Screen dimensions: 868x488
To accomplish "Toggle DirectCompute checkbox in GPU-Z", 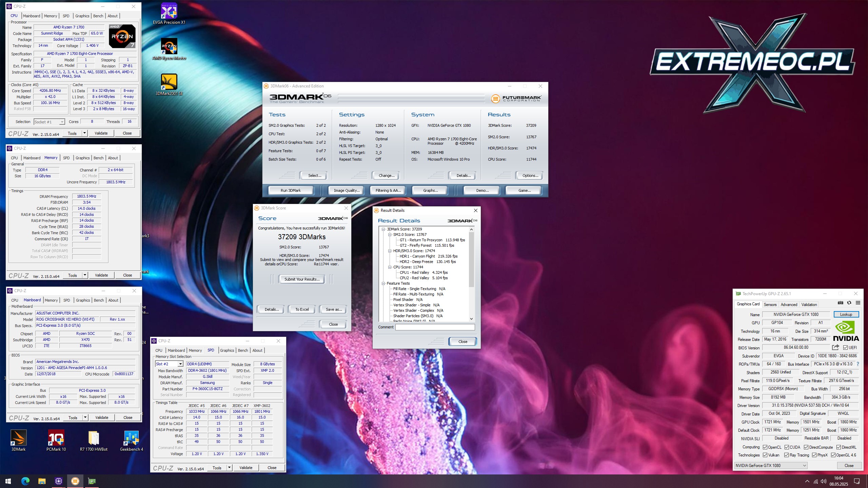I will click(806, 447).
